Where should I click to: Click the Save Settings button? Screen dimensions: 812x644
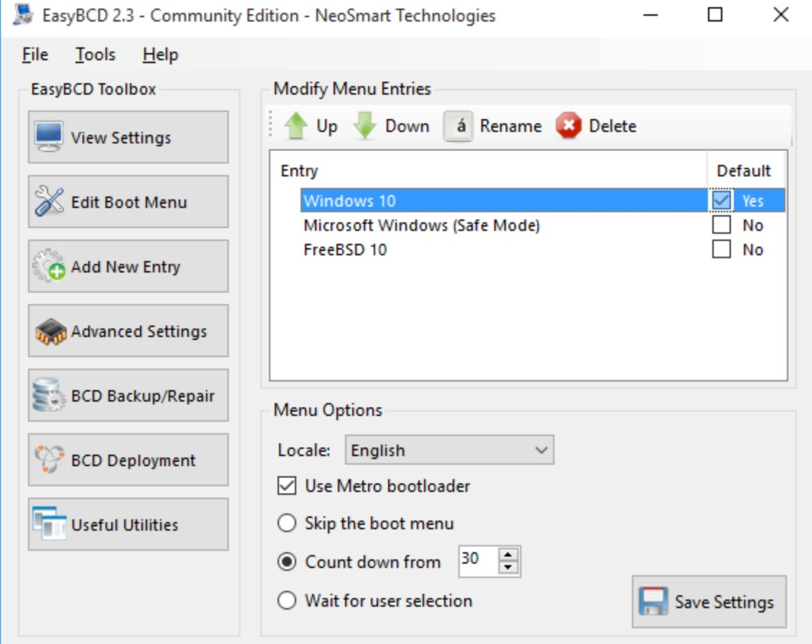[709, 602]
